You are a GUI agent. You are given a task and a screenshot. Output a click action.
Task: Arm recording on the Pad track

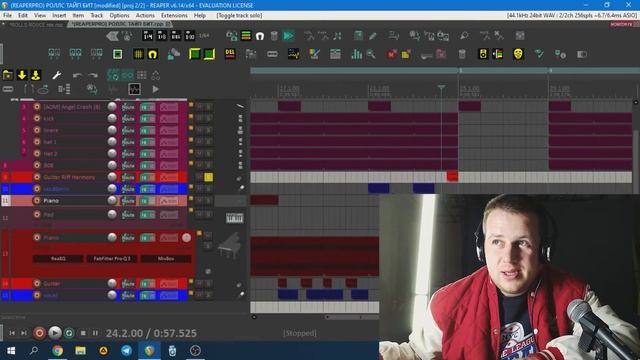(37, 214)
